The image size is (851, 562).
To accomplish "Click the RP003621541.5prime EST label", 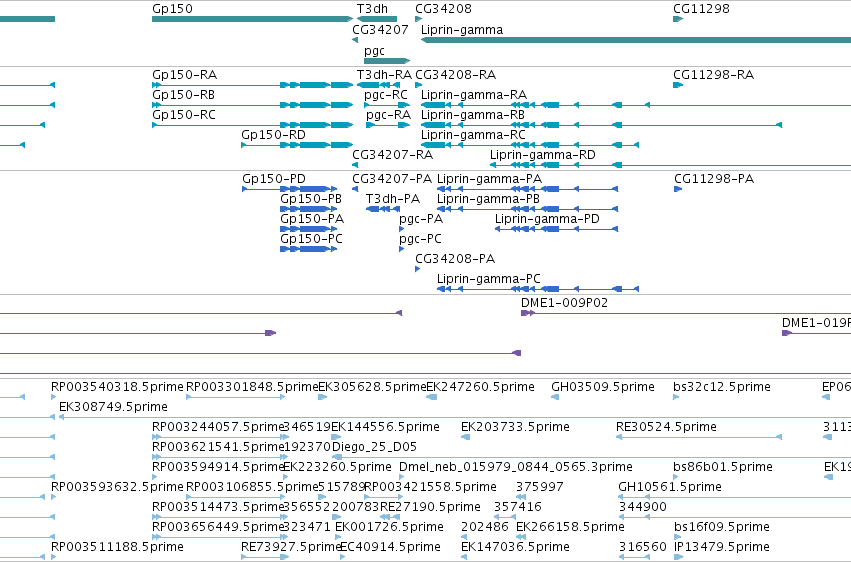I will (219, 448).
